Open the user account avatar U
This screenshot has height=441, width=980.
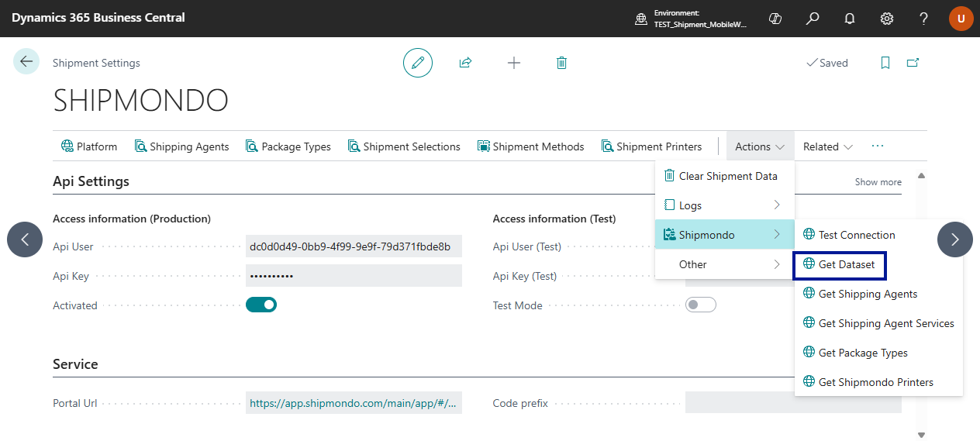coord(961,19)
